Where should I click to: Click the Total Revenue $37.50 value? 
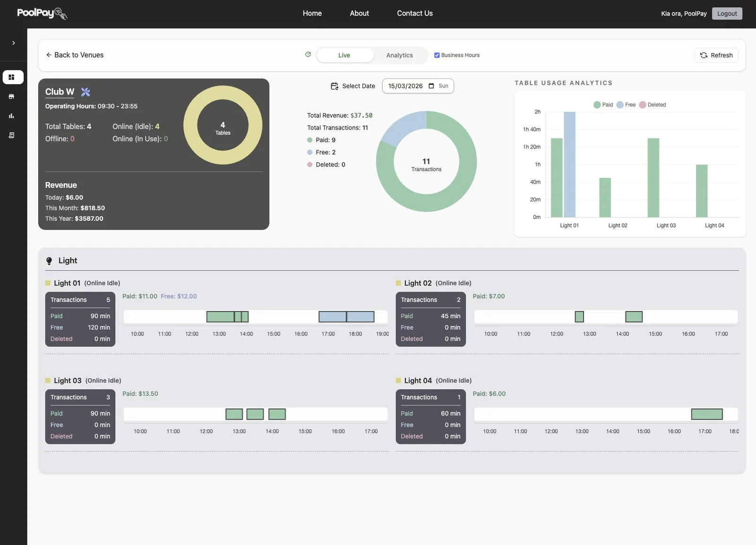pos(361,115)
